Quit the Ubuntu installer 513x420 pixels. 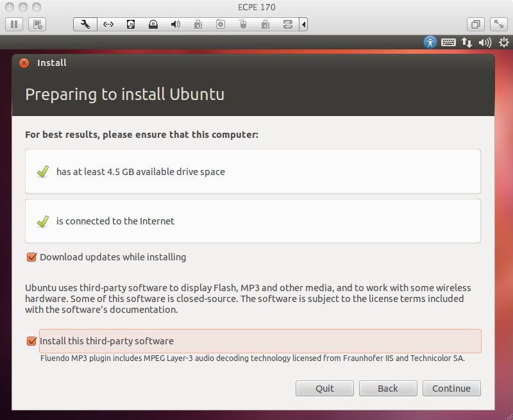pyautogui.click(x=324, y=388)
